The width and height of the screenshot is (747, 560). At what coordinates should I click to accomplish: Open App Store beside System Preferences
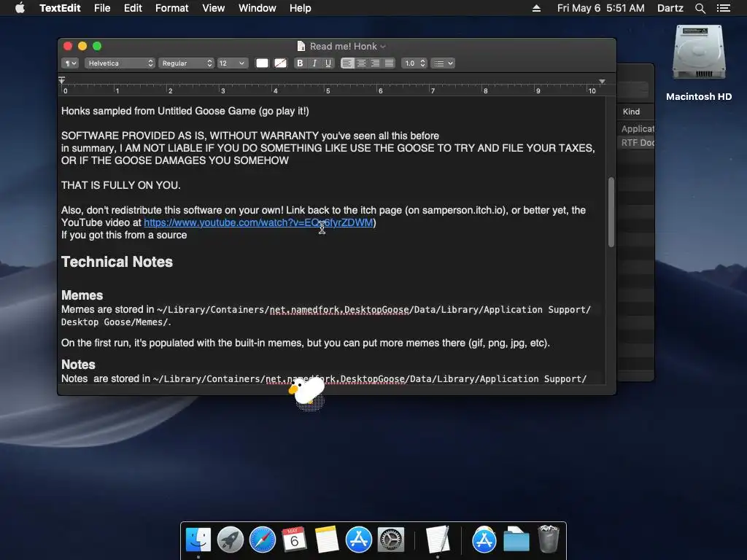tap(359, 540)
